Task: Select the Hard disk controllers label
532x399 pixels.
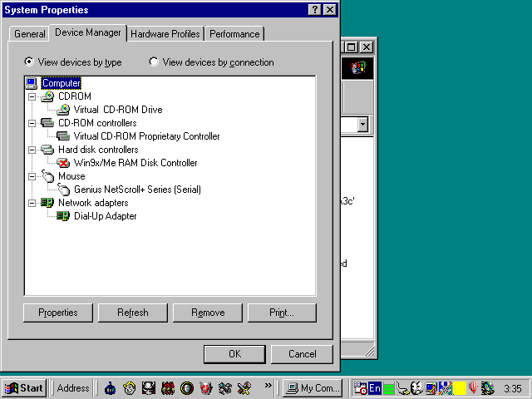Action: pos(98,150)
